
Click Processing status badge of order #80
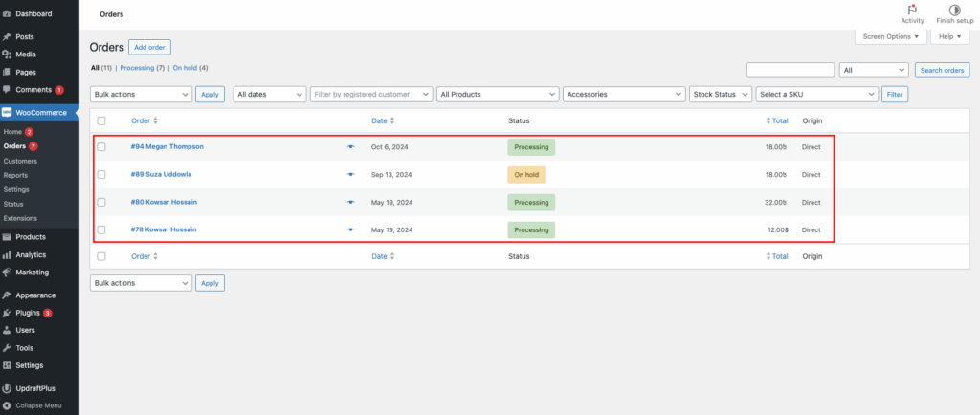[x=531, y=202]
